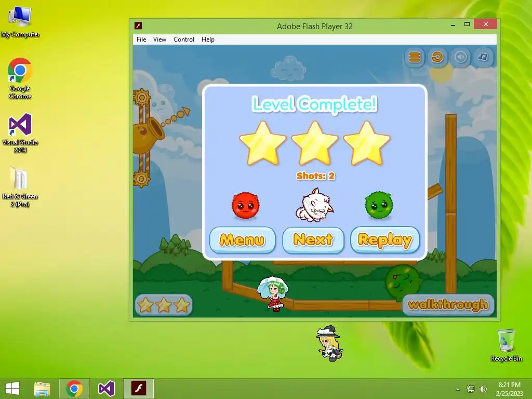Screen dimensions: 532x399
Task: Go to the Next level
Action: pos(313,240)
